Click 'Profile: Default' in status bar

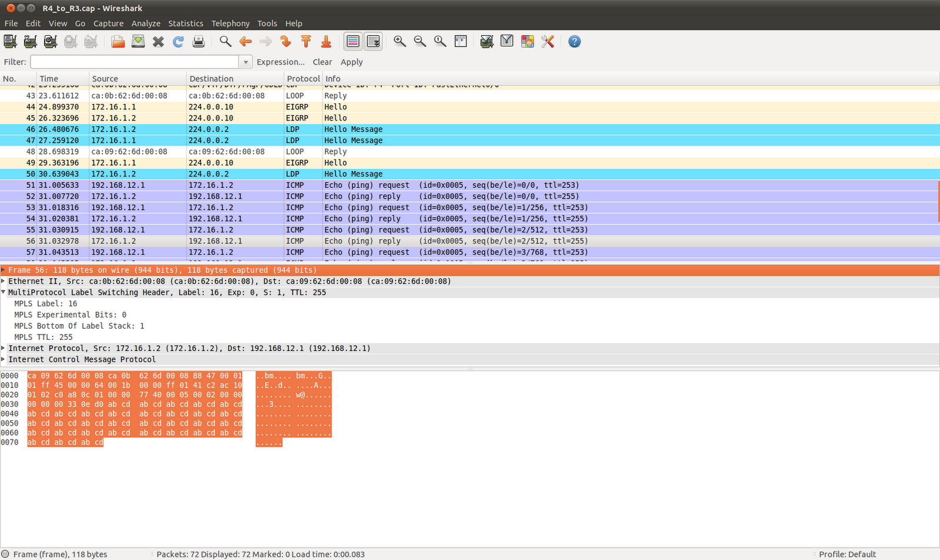[x=847, y=554]
